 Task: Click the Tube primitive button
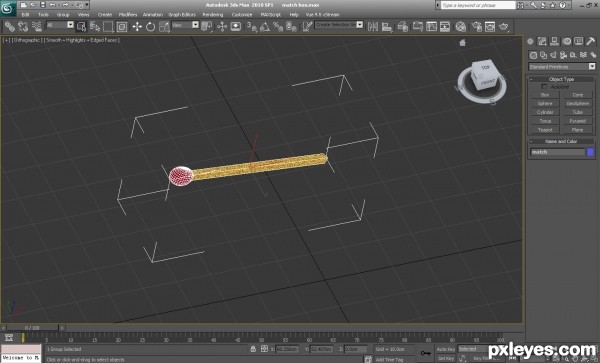click(577, 112)
